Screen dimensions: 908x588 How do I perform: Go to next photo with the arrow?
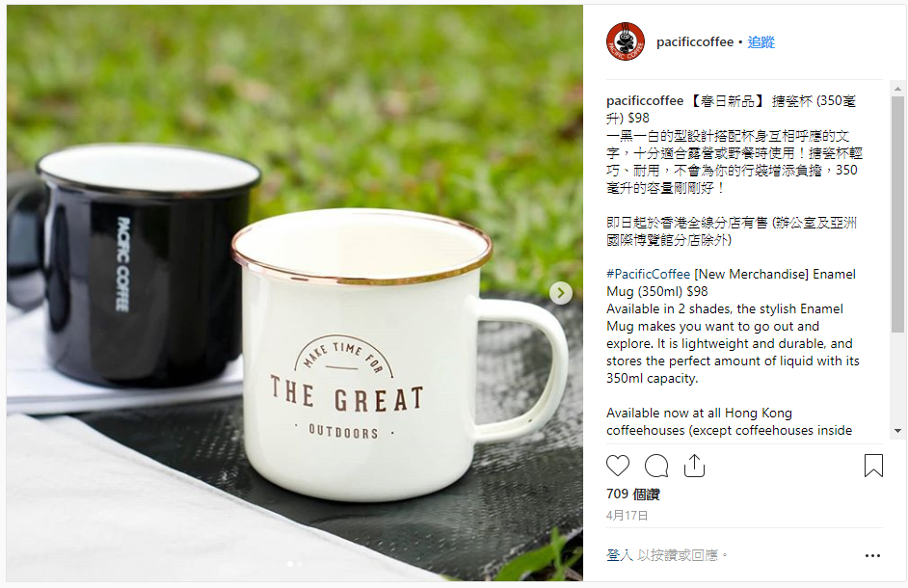pos(561,292)
